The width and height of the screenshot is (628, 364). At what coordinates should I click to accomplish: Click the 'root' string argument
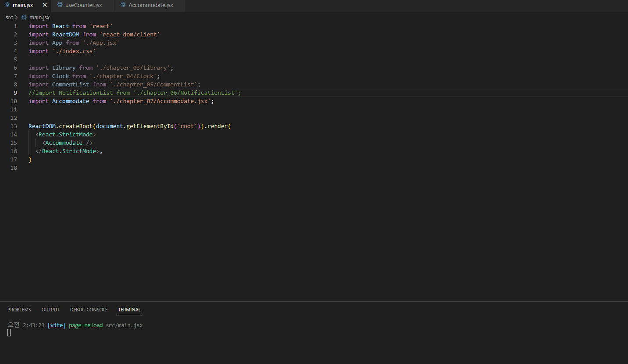coord(187,126)
